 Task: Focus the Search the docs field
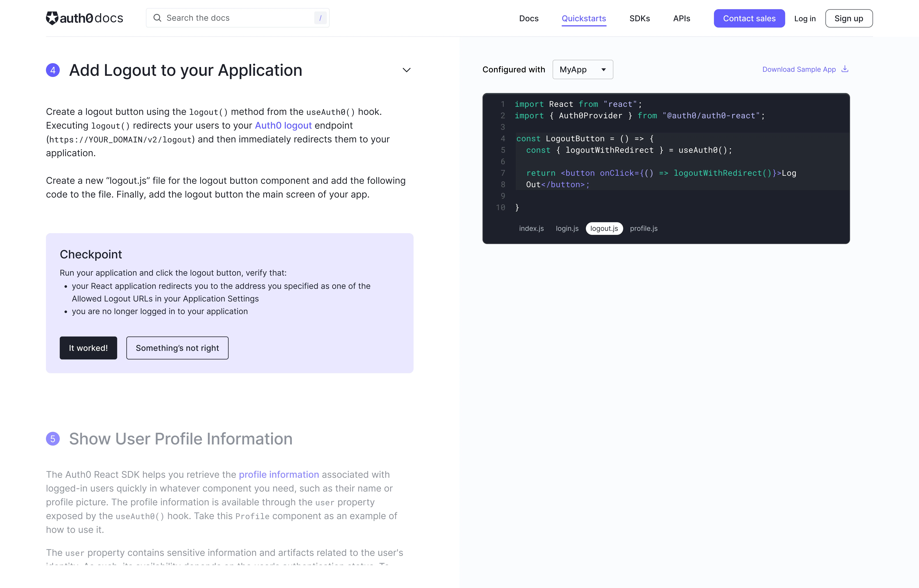click(238, 18)
